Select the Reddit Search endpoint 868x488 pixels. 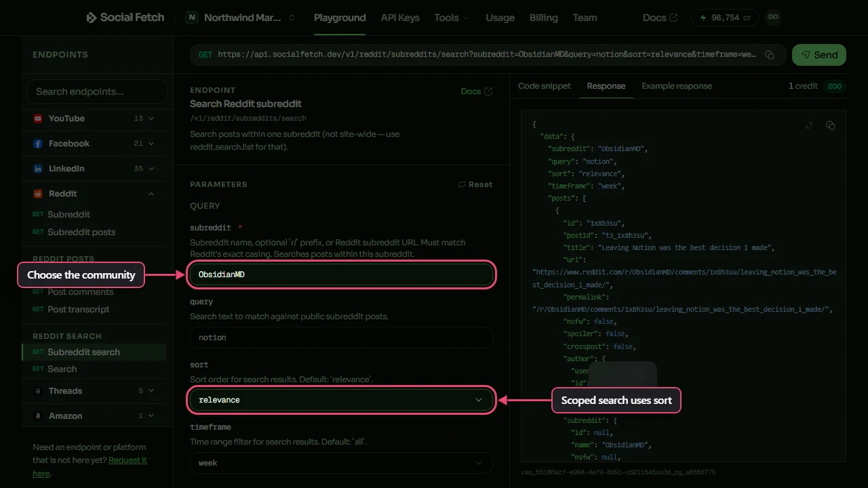pos(62,369)
